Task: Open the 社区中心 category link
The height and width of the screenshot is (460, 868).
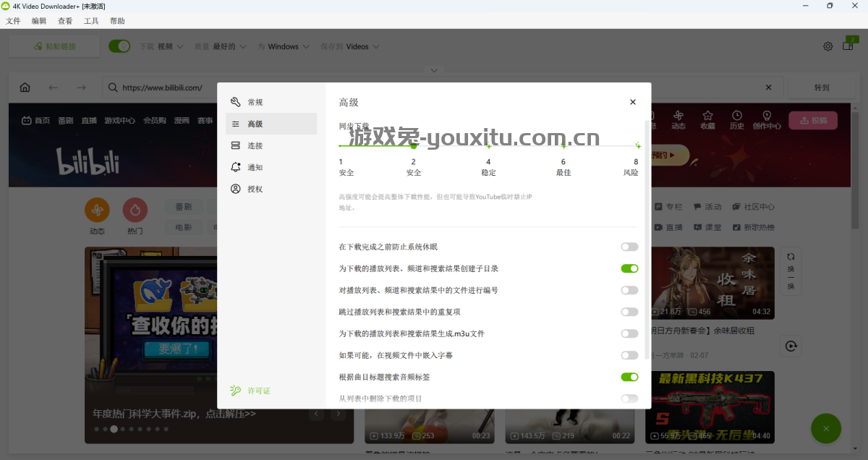Action: [x=754, y=207]
